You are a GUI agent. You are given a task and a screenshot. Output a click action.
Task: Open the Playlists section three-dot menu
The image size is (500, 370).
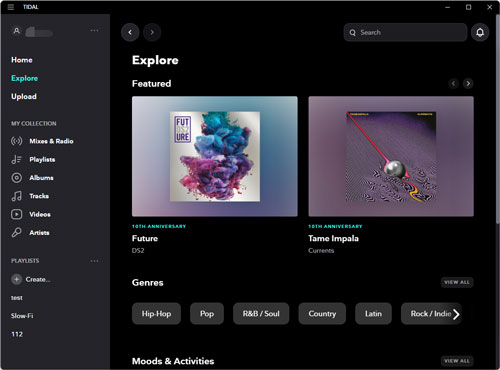[94, 261]
